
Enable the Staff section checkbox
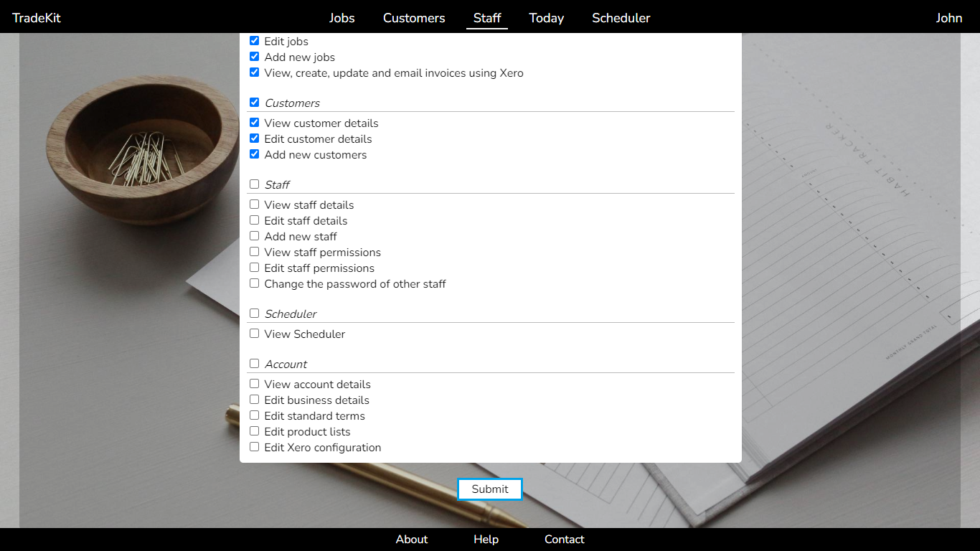pos(254,184)
